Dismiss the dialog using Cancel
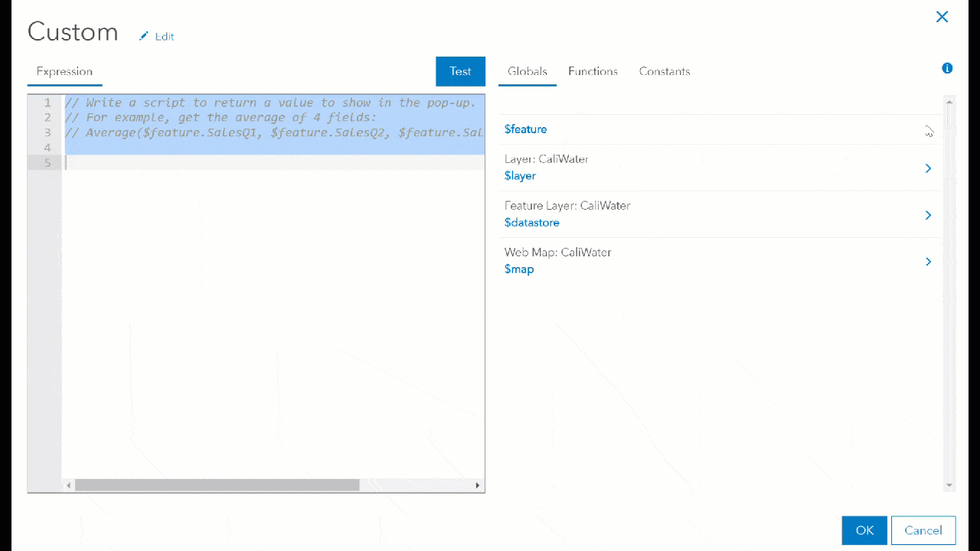 click(923, 530)
